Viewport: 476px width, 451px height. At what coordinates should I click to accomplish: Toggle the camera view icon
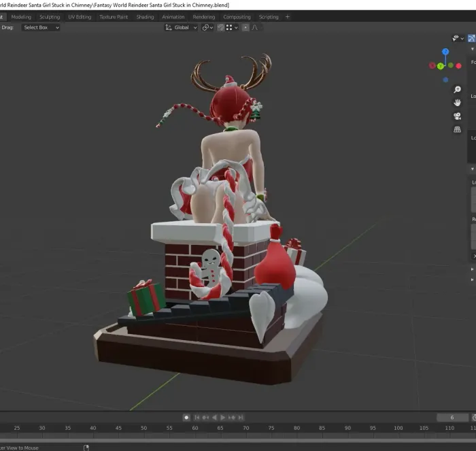(x=457, y=116)
